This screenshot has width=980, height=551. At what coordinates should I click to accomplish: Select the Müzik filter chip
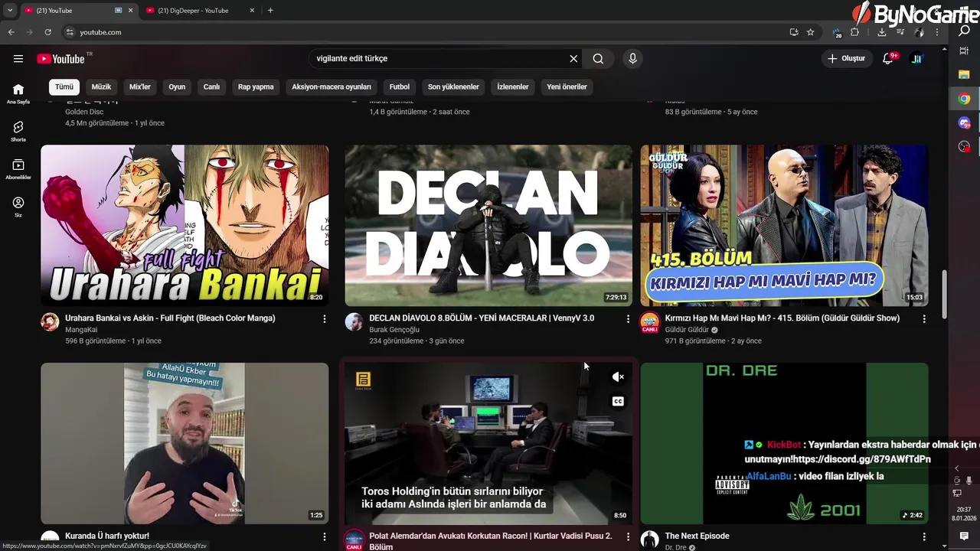(101, 87)
